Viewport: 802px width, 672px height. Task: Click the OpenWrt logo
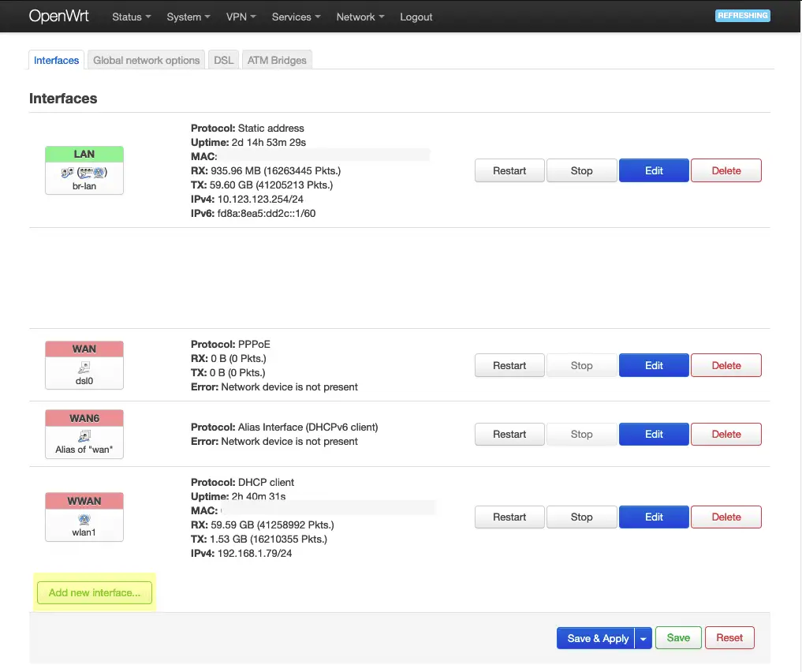click(x=59, y=16)
